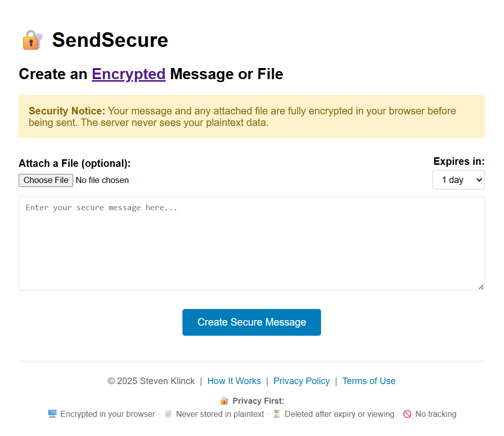
Task: Focus the secure message text area
Action: [251, 243]
